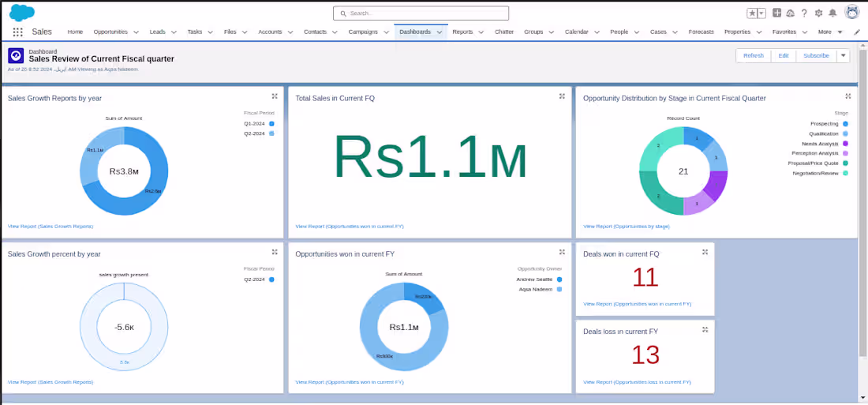Open Global Actions plus icon

coord(777,13)
